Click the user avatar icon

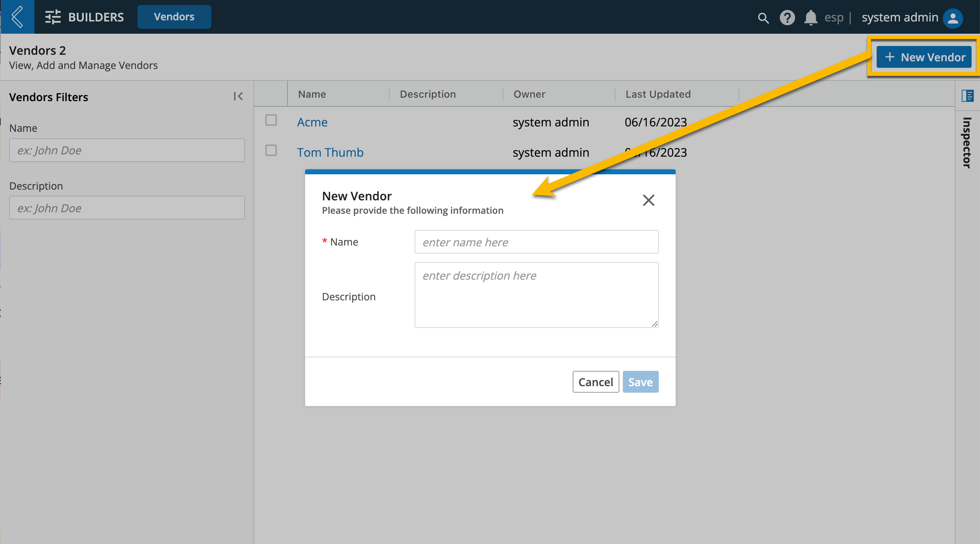(x=953, y=18)
